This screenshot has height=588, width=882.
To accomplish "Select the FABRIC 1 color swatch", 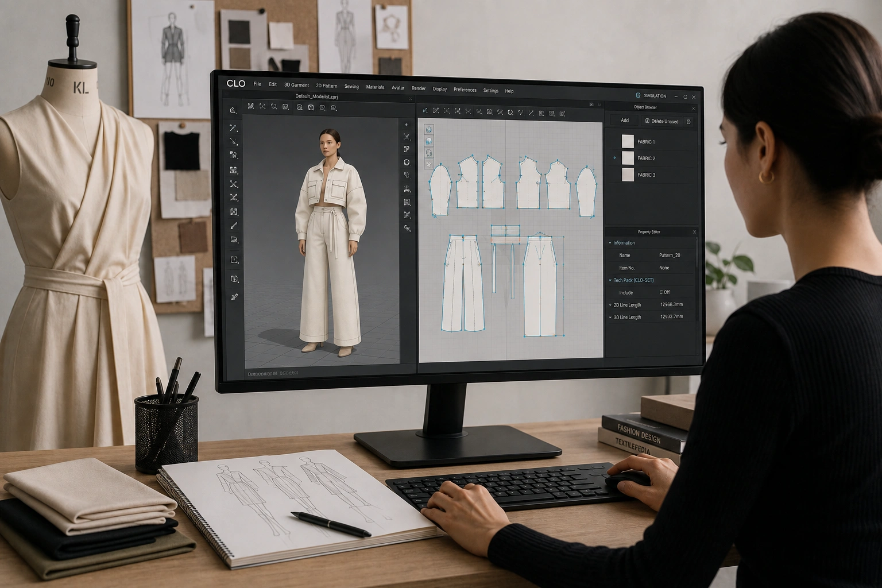I will pos(628,141).
